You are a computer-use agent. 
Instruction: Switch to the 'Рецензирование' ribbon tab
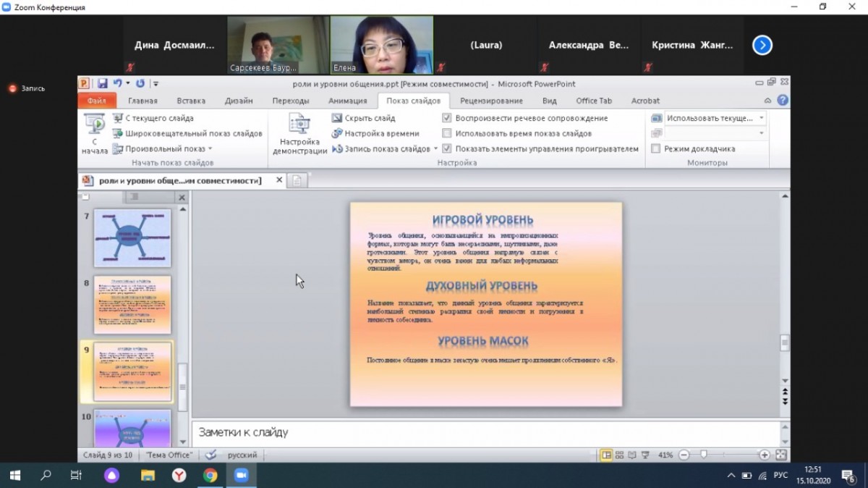(x=491, y=101)
